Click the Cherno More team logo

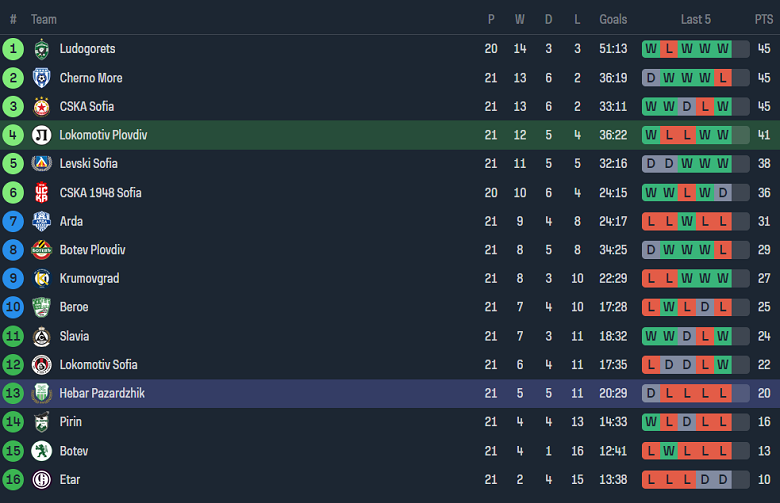pyautogui.click(x=42, y=77)
